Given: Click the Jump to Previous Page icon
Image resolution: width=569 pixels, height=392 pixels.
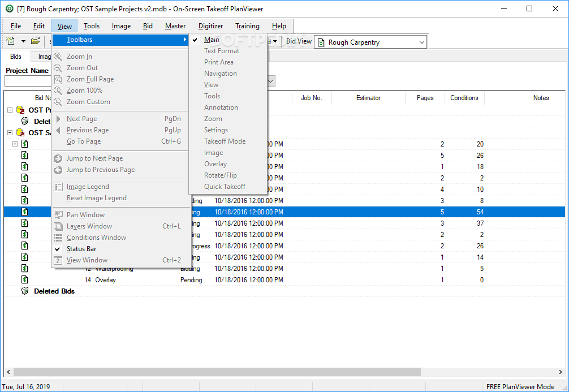Looking at the screenshot, I should coord(58,170).
